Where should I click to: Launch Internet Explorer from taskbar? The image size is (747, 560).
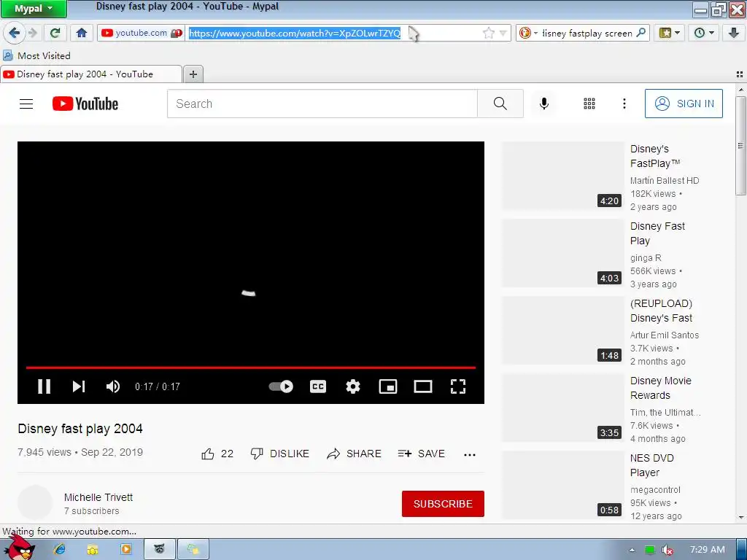(60, 550)
